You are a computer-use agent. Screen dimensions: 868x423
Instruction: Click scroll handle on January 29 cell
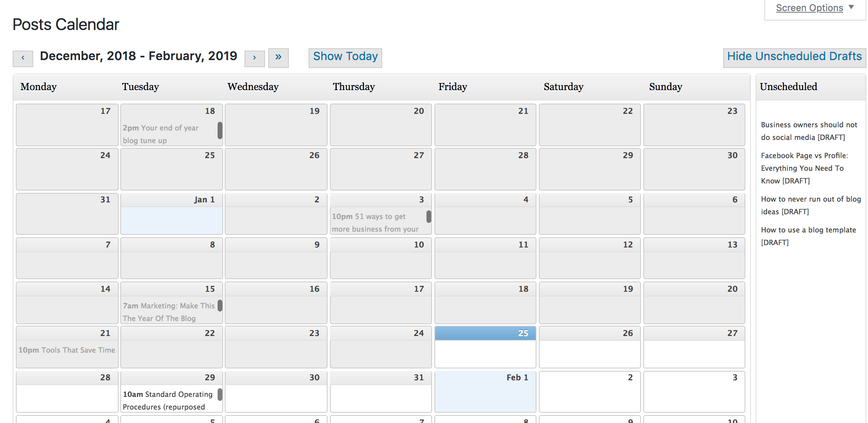coord(220,394)
